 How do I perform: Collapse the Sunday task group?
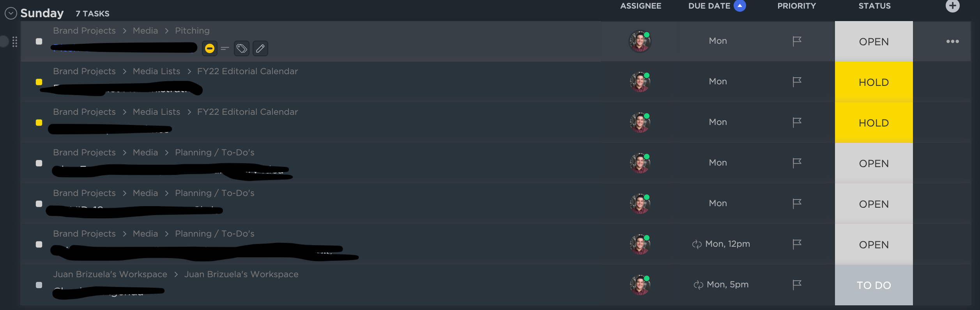(11, 13)
